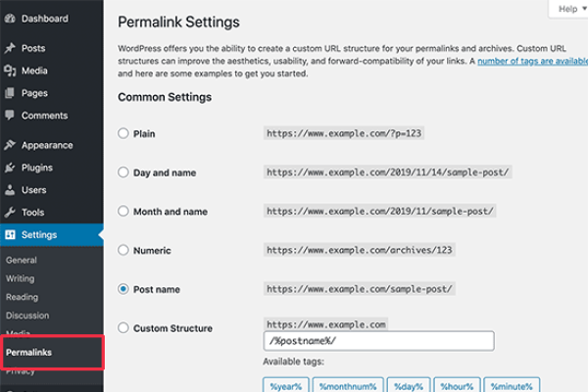588x392 pixels.
Task: Click the %year% available tag button
Action: pyautogui.click(x=286, y=387)
